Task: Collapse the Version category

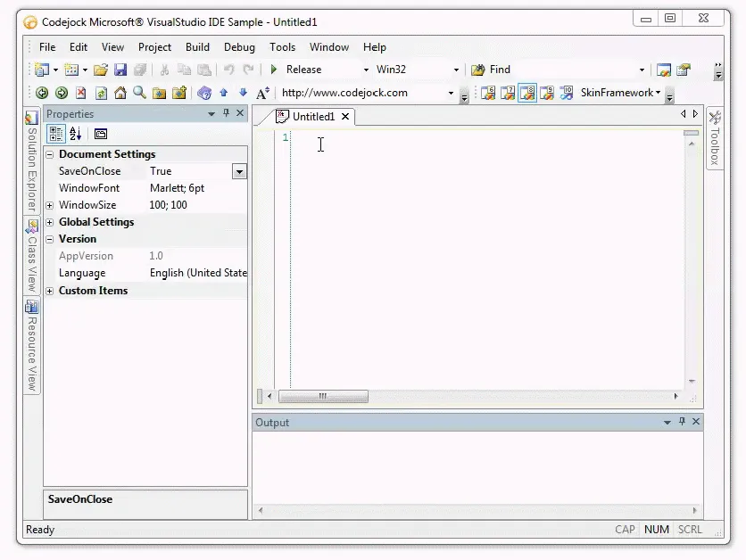Action: (x=49, y=239)
